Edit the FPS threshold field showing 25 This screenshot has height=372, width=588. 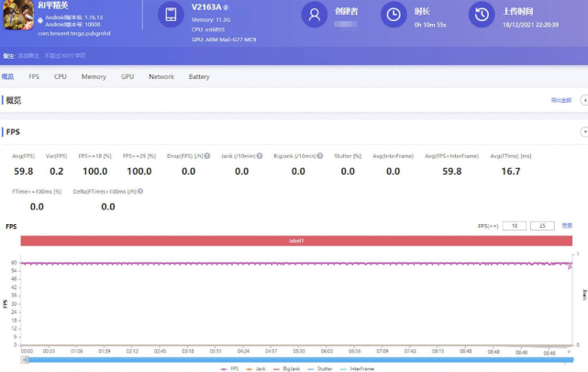click(x=543, y=225)
